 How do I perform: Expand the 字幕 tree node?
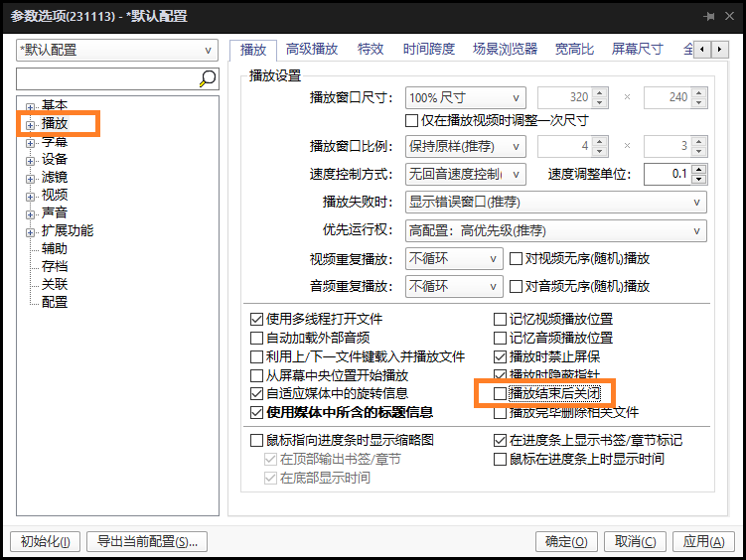point(31,143)
